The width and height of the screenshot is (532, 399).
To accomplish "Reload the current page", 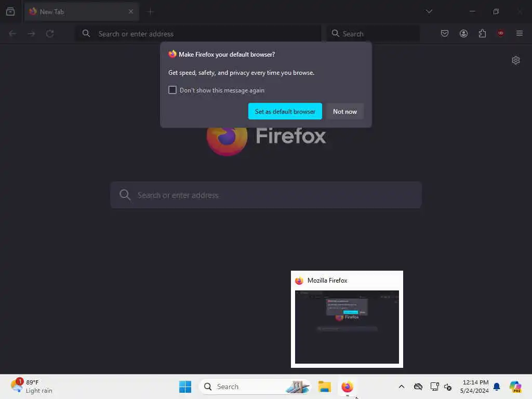I will pos(50,34).
